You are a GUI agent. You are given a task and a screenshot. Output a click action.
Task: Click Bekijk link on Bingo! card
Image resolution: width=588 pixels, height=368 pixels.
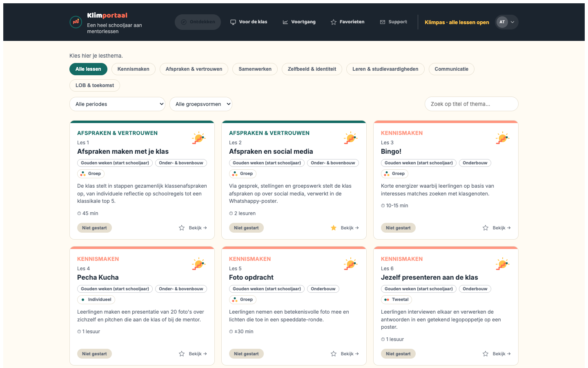click(x=502, y=228)
